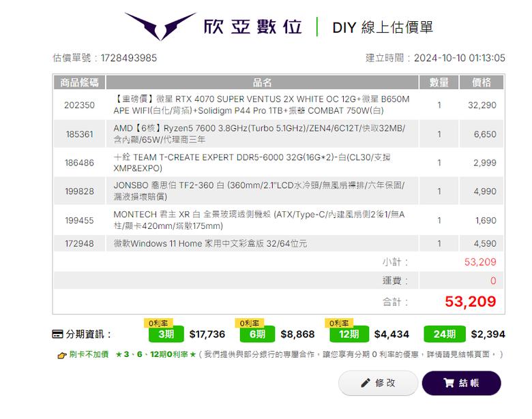
Task: Click product code 172948
Action: pos(79,244)
